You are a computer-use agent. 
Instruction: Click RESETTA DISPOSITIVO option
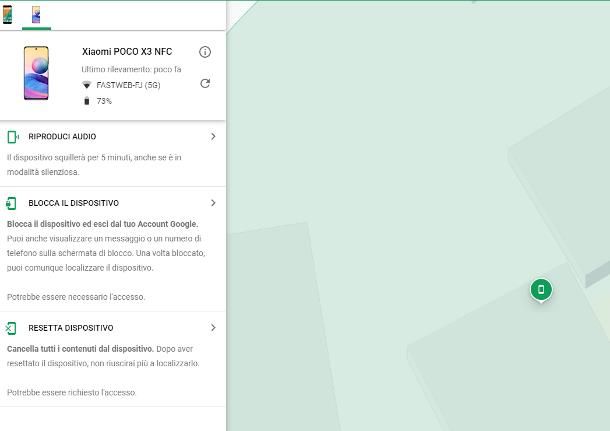click(x=71, y=328)
